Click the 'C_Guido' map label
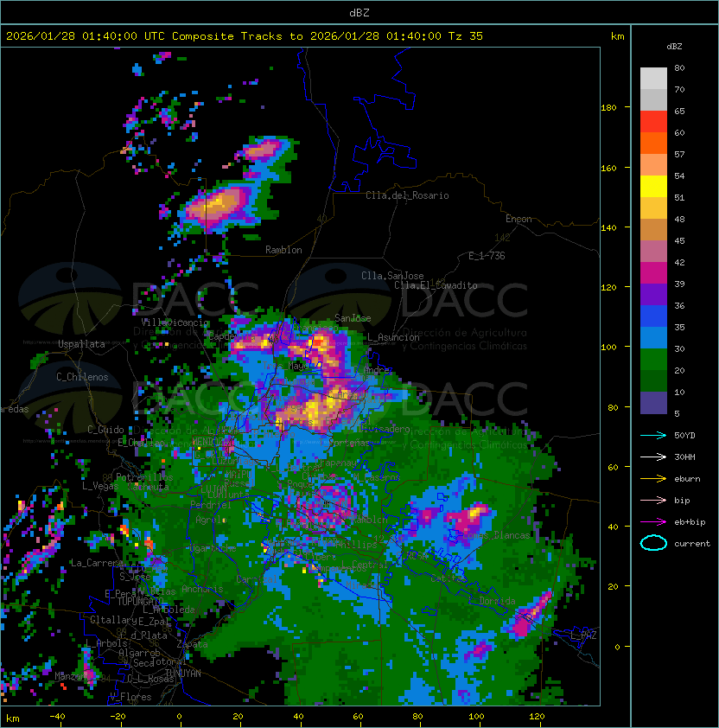Screen dimensions: 719x728 (x=105, y=430)
